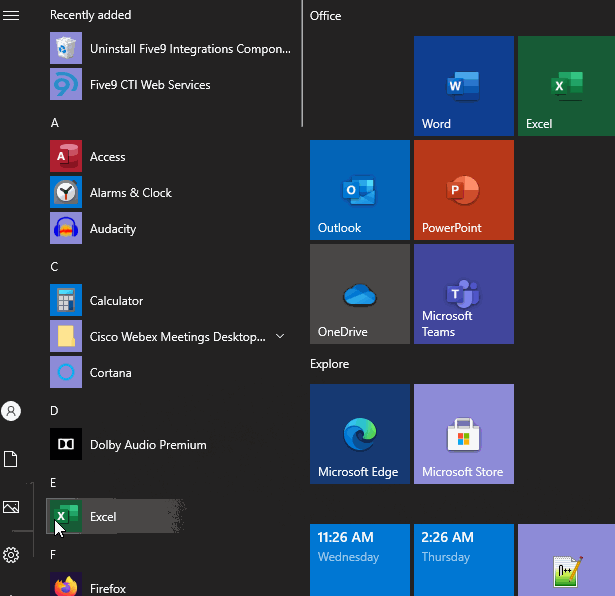Open the Microsoft Edge tile

coord(360,434)
